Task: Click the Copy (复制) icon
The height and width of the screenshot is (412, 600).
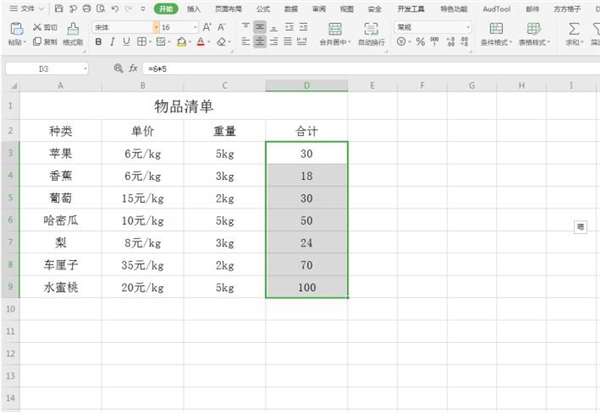Action: coord(37,41)
